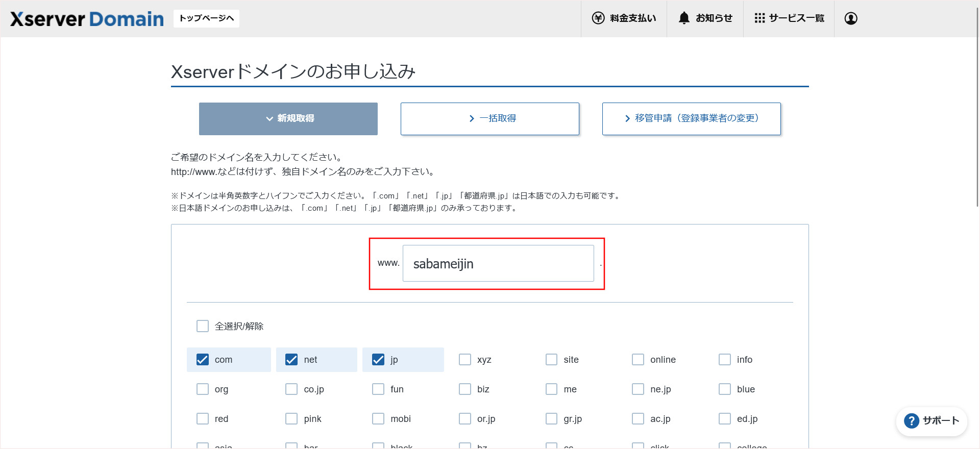Check the online domain checkbox
The width and height of the screenshot is (980, 449).
click(638, 360)
